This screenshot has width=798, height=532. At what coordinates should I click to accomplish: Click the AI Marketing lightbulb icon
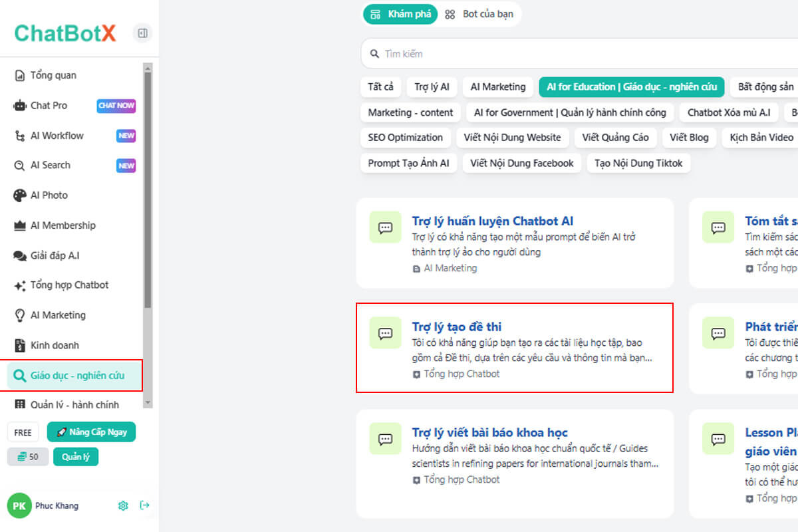click(19, 315)
